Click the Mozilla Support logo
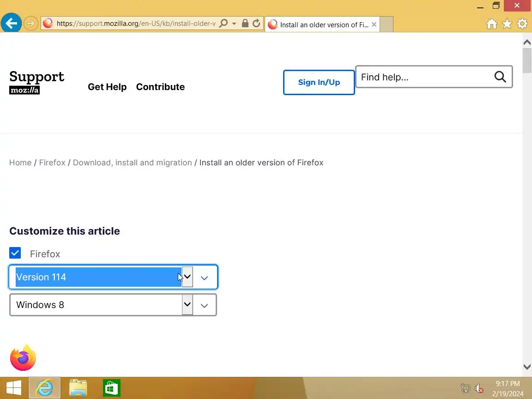 coord(36,82)
